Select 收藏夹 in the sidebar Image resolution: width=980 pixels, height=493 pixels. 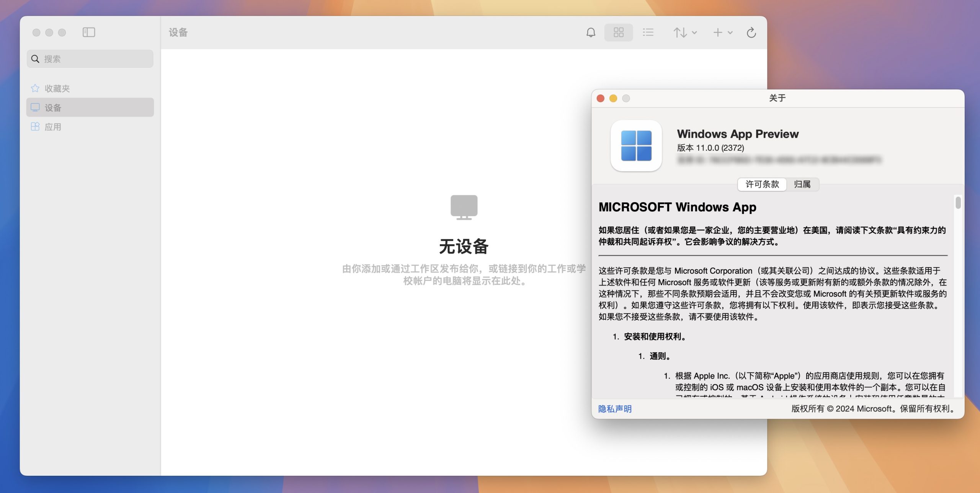(90, 88)
